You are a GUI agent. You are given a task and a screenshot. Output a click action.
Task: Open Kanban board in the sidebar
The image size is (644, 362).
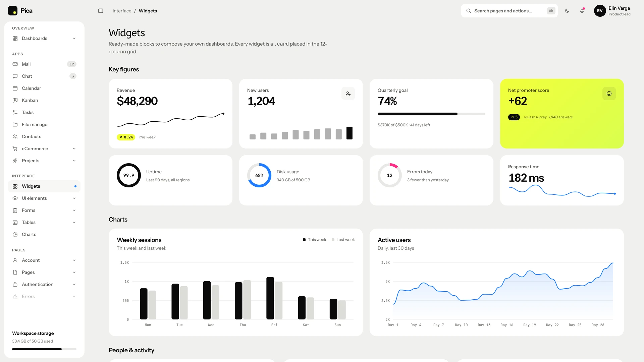[44, 100]
